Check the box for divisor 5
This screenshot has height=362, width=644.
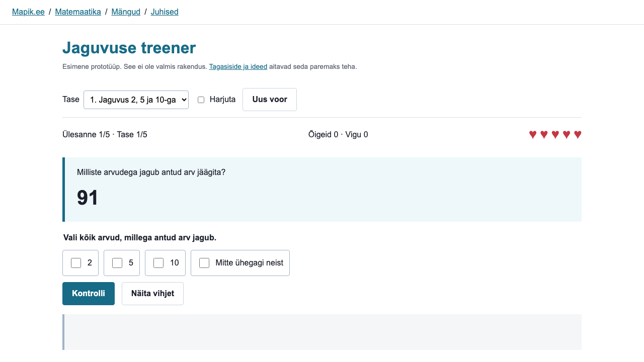point(117,263)
